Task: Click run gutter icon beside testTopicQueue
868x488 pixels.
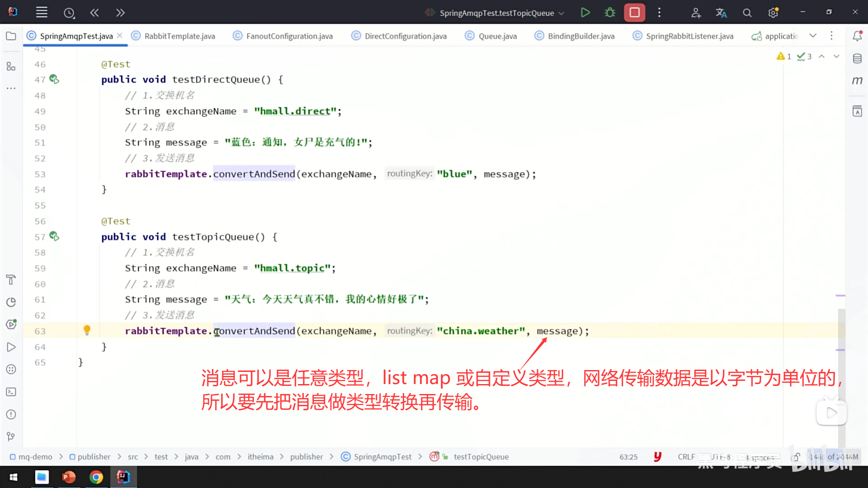Action: (x=54, y=236)
